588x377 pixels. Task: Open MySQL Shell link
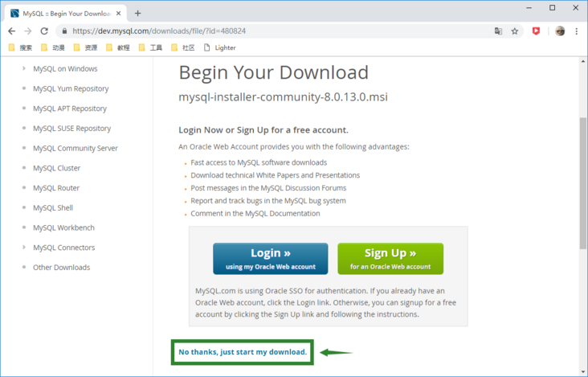[53, 208]
